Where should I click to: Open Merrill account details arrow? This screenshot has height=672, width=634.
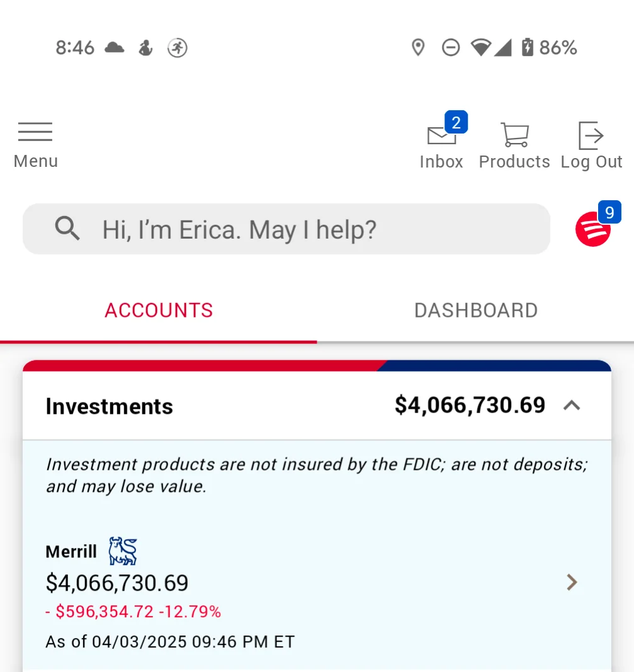(x=572, y=583)
